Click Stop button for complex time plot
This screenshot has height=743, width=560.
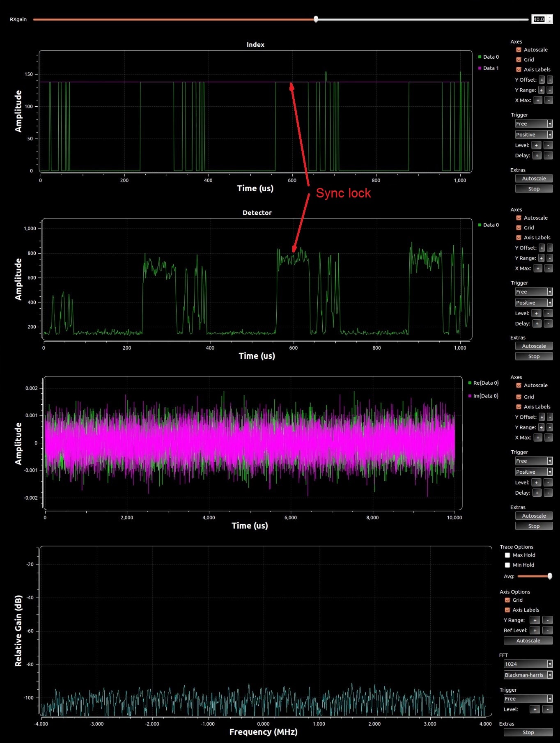tap(534, 526)
